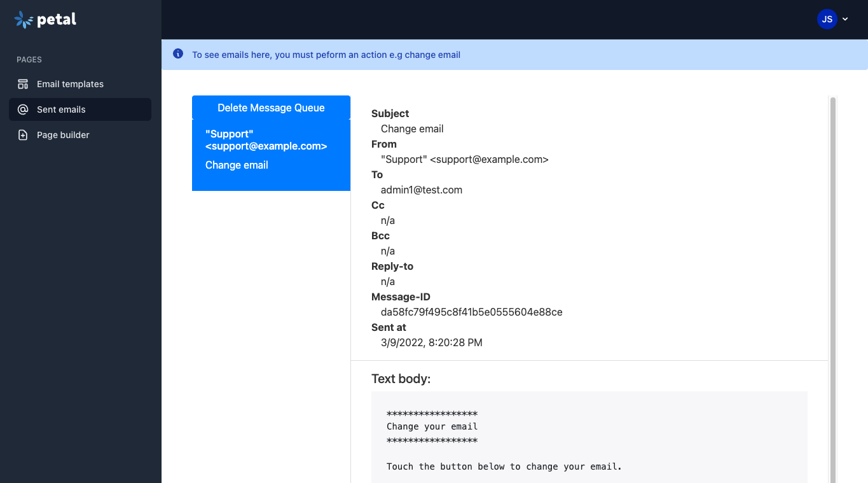The height and width of the screenshot is (483, 868).
Task: Click the JS user avatar badge
Action: (827, 18)
